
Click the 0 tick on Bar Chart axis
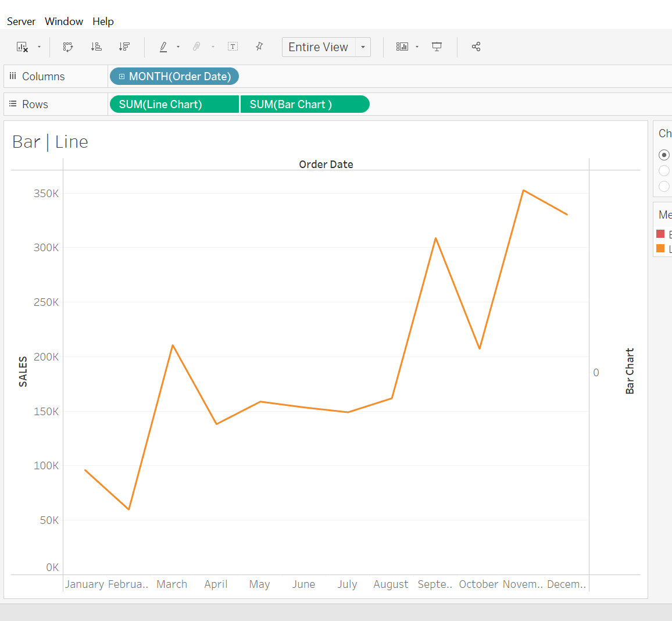596,373
